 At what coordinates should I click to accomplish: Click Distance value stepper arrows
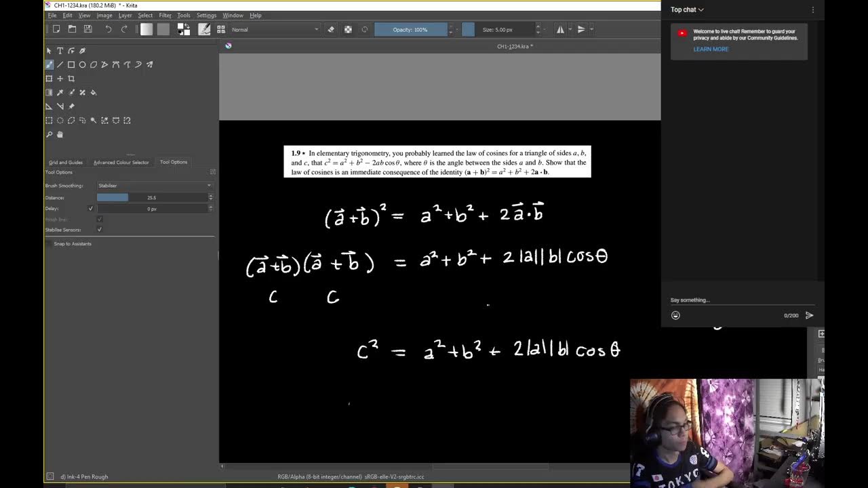[210, 198]
